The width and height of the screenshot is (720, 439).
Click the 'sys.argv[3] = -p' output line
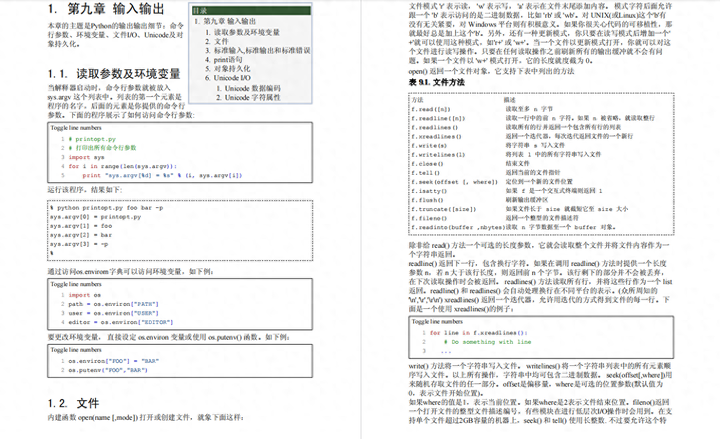(79, 244)
